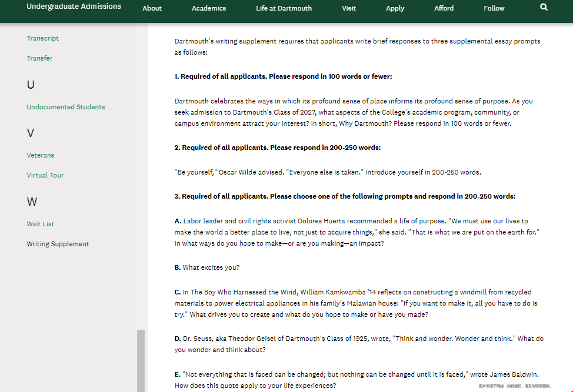Viewport: 573px width, 392px height.
Task: Open the Undocumented Students link
Action: click(x=65, y=107)
